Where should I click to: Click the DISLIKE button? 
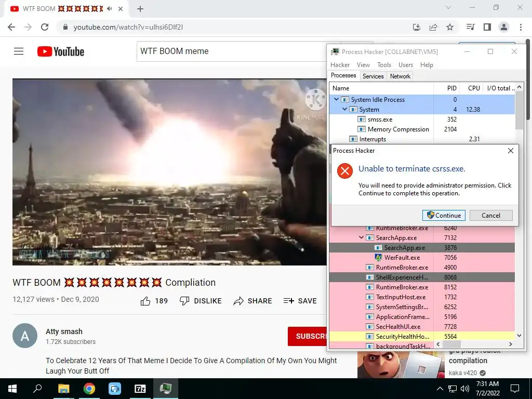click(201, 301)
